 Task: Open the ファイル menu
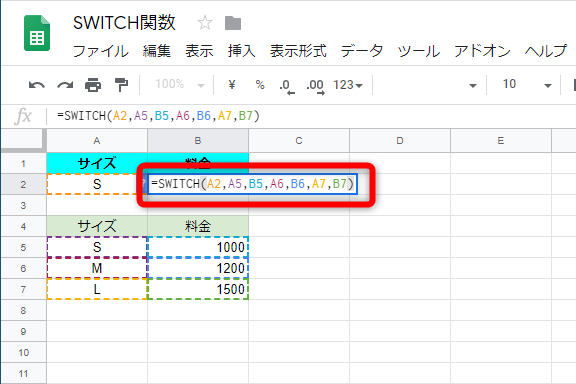pos(101,51)
